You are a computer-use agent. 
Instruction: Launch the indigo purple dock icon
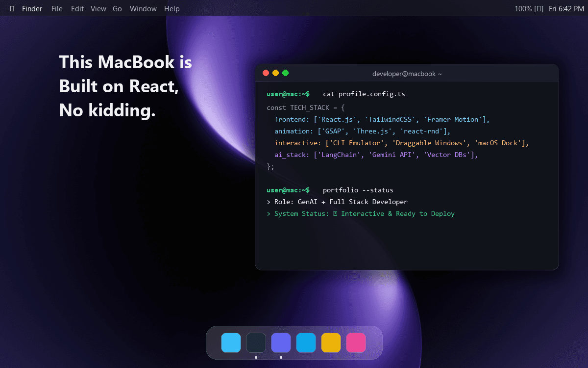pyautogui.click(x=281, y=342)
